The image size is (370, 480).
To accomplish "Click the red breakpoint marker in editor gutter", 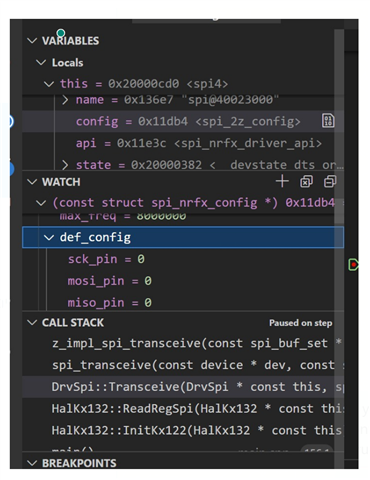I will pos(353,265).
